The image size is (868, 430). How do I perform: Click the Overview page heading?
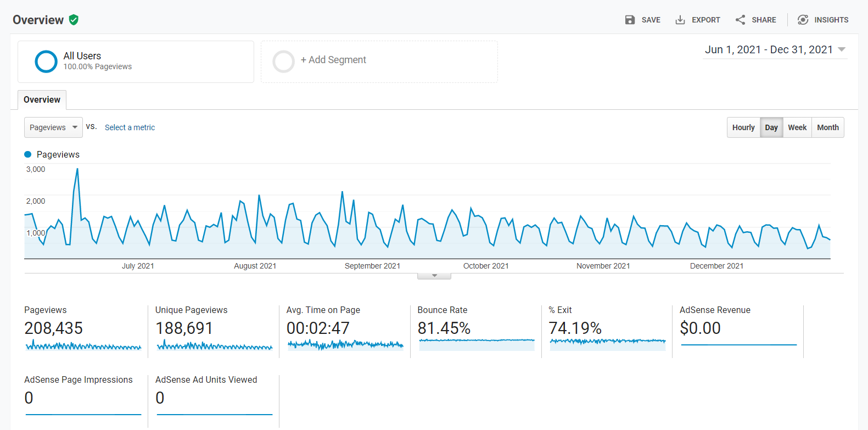[38, 20]
